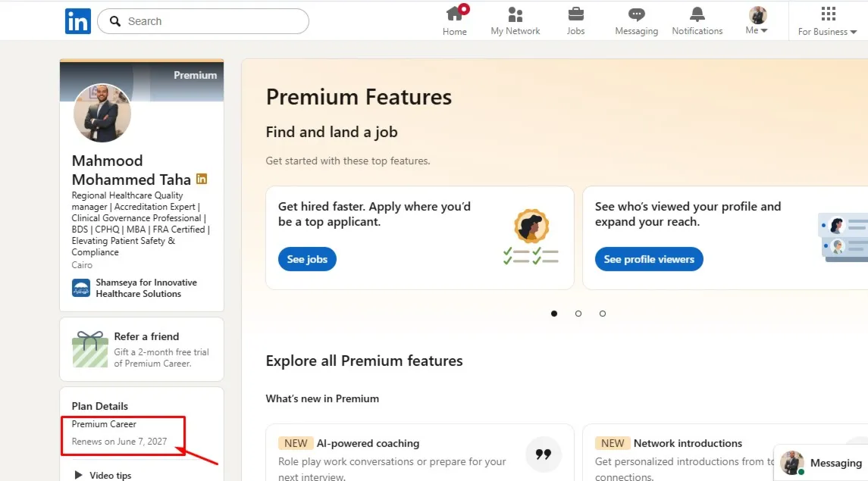Open the Refer a friend card
868x481 pixels.
pos(142,349)
